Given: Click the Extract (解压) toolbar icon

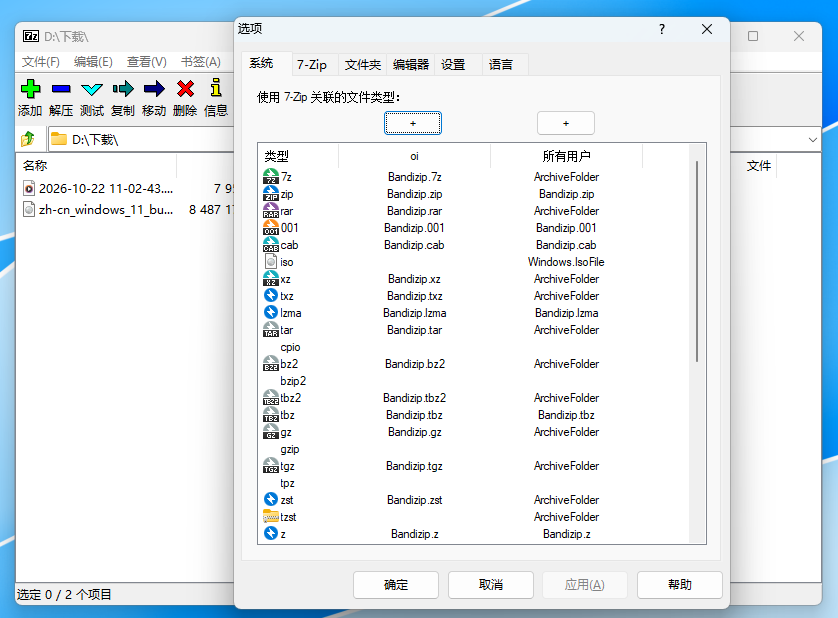Looking at the screenshot, I should point(61,89).
